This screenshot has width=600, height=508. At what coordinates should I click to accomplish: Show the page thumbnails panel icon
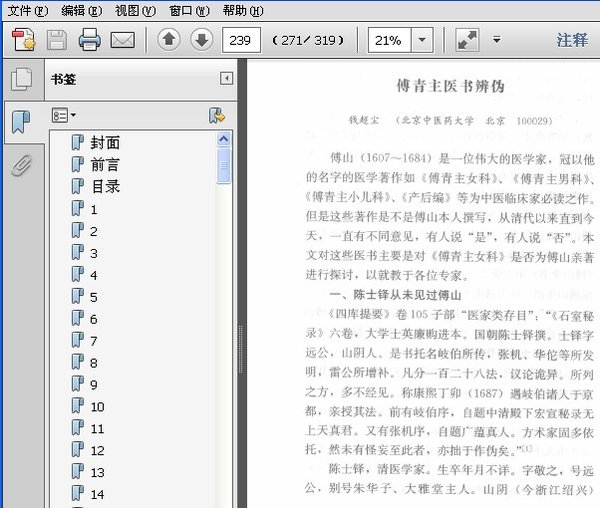pyautogui.click(x=21, y=80)
